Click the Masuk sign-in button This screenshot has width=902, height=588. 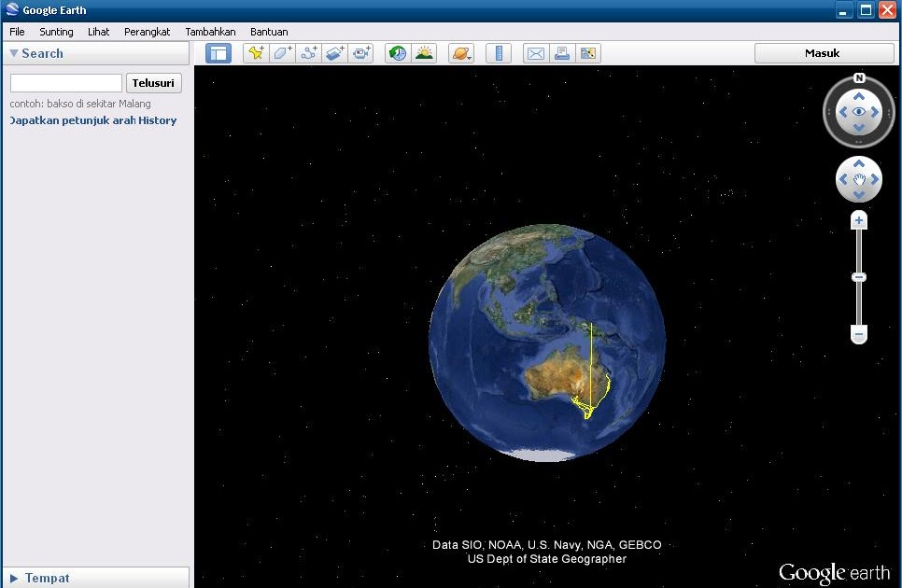pyautogui.click(x=824, y=53)
